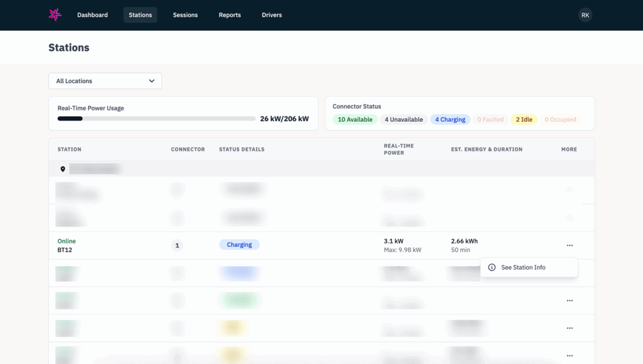Viewport: 643px width, 364px height.
Task: Click the pink star app logo
Action: (x=55, y=15)
